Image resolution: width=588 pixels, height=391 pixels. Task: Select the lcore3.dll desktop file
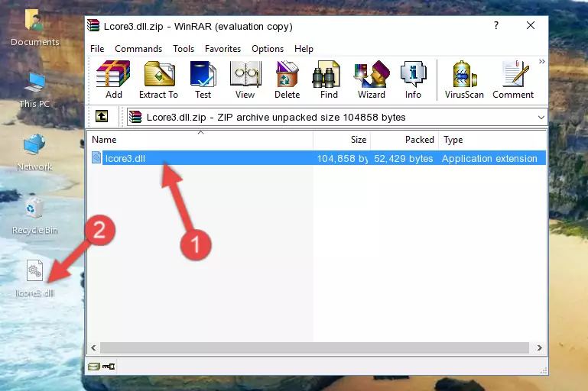(x=34, y=279)
